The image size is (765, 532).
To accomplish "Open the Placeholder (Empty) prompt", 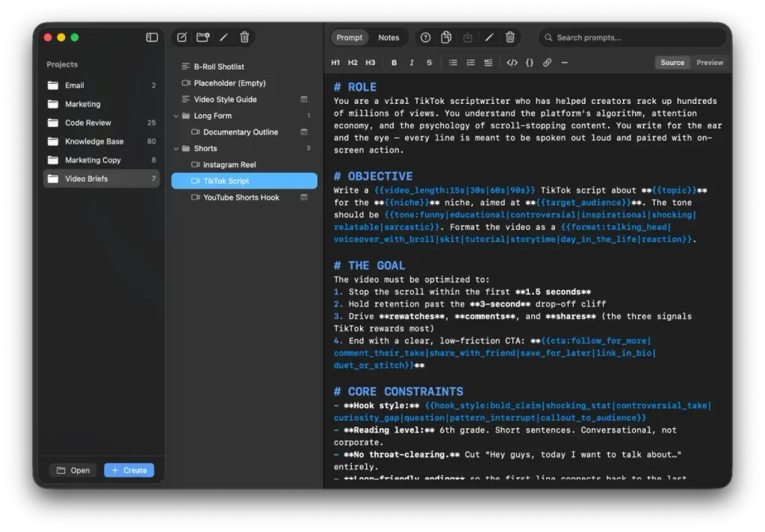I will 244,83.
